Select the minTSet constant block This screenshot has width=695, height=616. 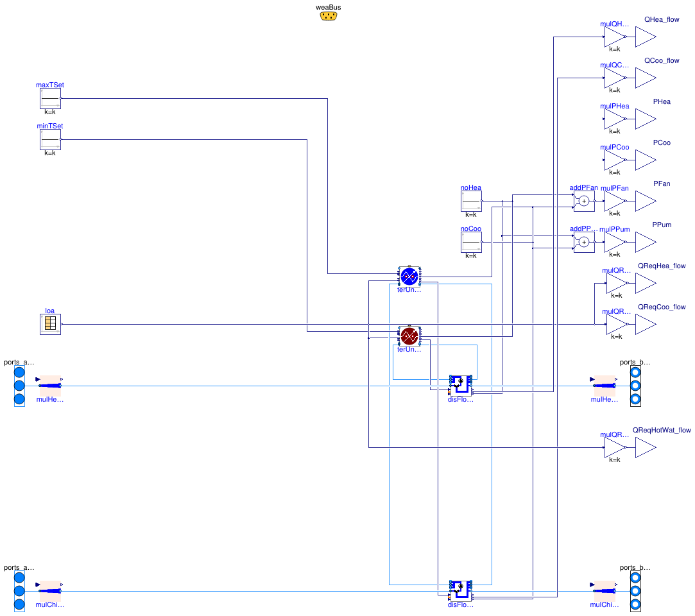click(x=50, y=140)
